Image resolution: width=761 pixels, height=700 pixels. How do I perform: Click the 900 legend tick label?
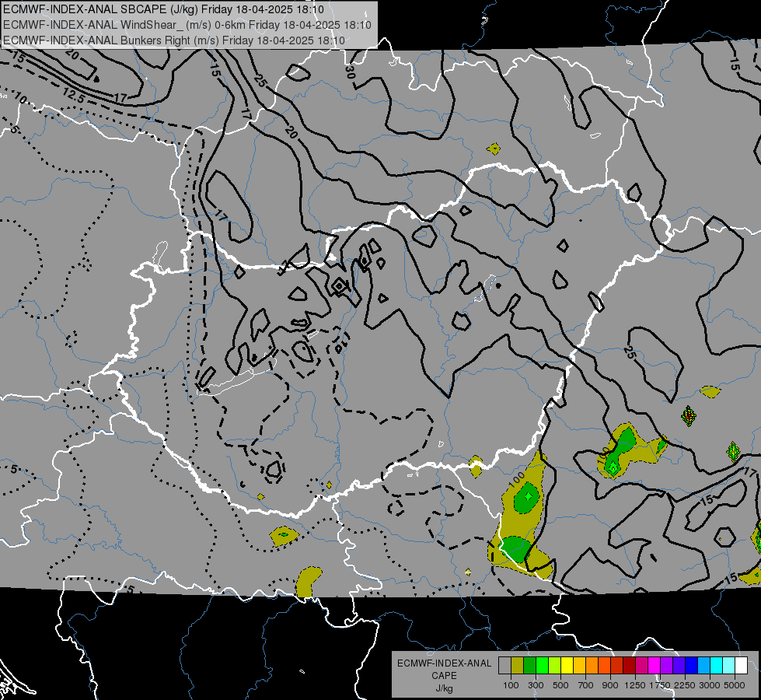tap(610, 685)
